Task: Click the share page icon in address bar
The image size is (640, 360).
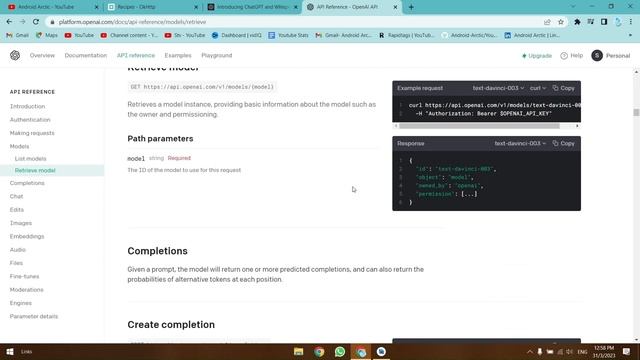Action: coord(547,22)
